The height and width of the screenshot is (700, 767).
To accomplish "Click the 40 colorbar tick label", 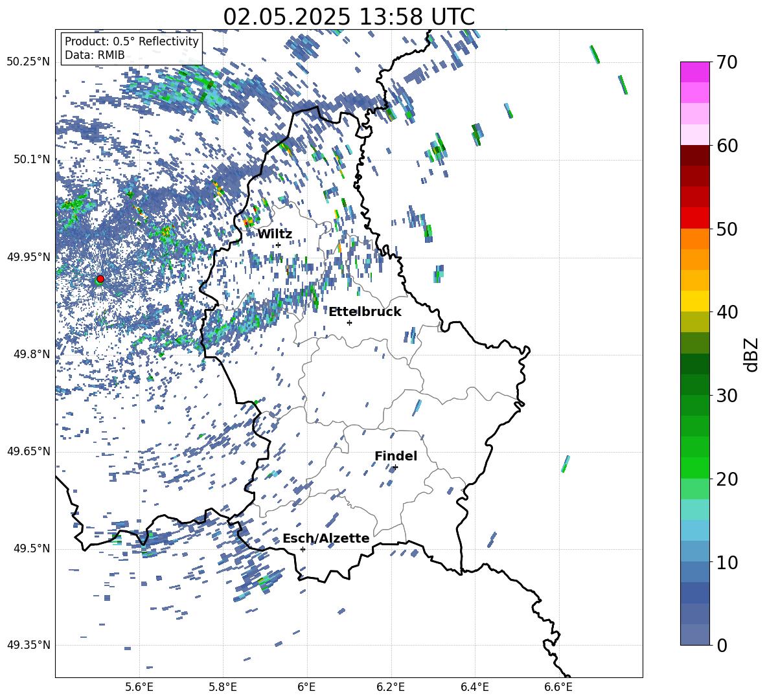I will tap(727, 312).
